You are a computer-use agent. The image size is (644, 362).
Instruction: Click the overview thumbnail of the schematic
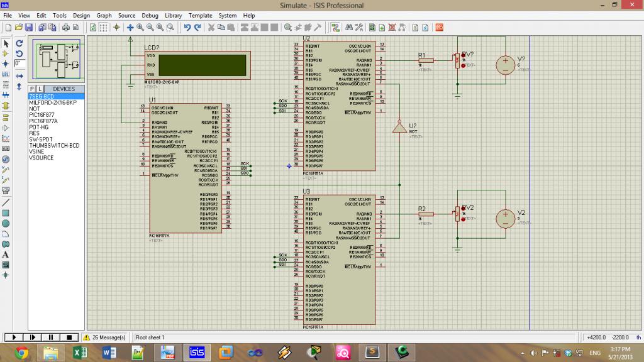57,60
